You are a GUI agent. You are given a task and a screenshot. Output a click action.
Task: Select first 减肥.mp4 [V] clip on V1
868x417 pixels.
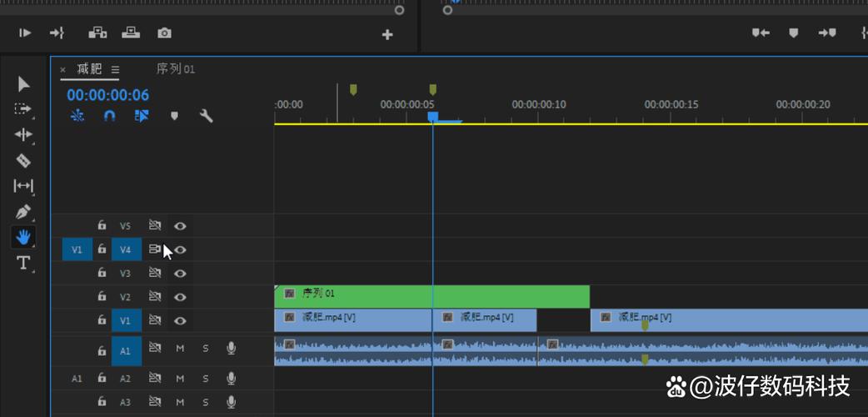coord(353,320)
